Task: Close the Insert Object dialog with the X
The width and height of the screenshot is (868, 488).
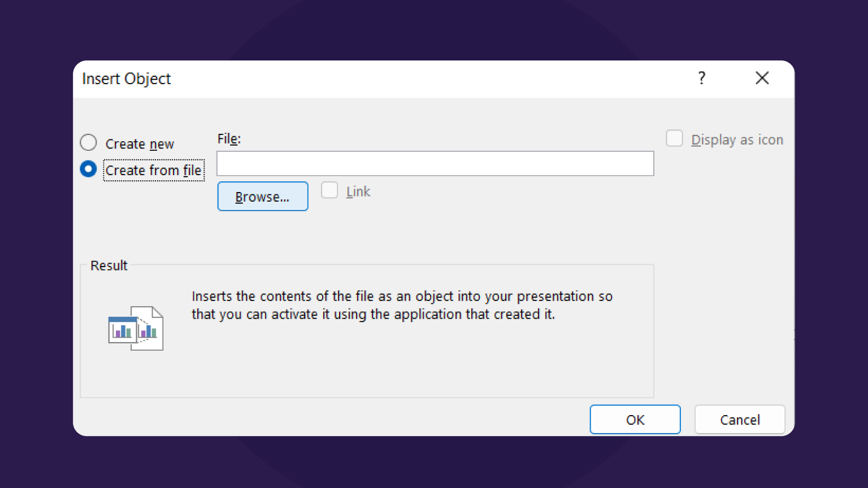Action: pos(762,79)
